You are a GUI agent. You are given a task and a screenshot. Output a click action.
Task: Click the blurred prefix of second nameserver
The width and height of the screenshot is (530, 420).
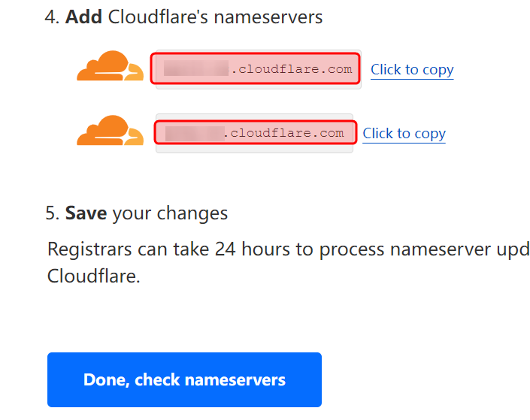tap(195, 134)
